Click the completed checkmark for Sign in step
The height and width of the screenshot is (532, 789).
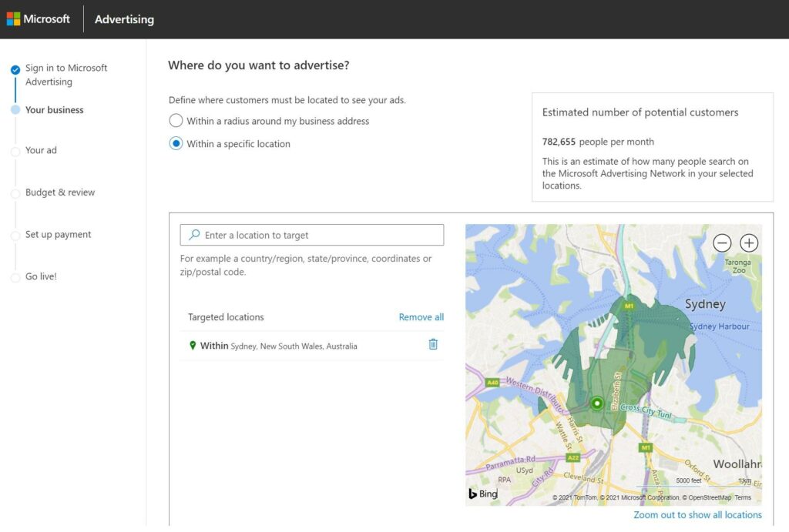point(16,68)
